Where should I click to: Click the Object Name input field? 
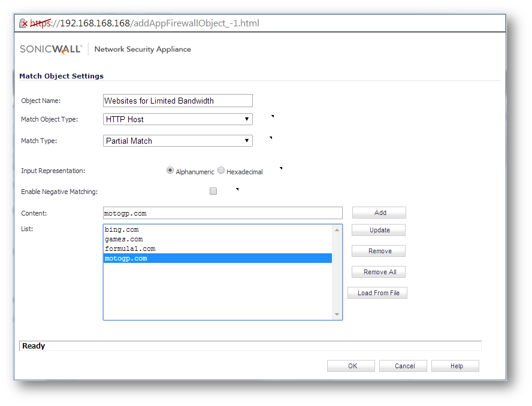(x=178, y=101)
